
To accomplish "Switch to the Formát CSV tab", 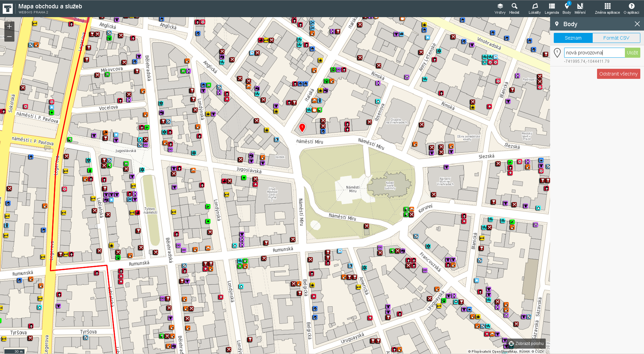I will pyautogui.click(x=616, y=38).
